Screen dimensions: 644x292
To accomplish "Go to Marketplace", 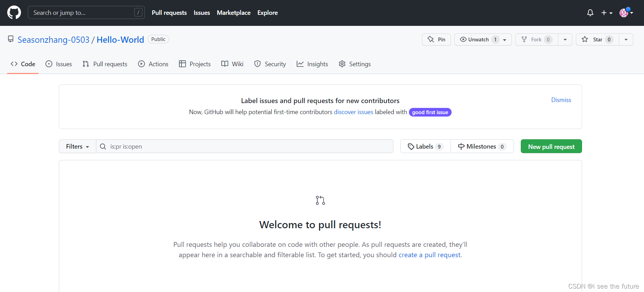I will pyautogui.click(x=234, y=13).
